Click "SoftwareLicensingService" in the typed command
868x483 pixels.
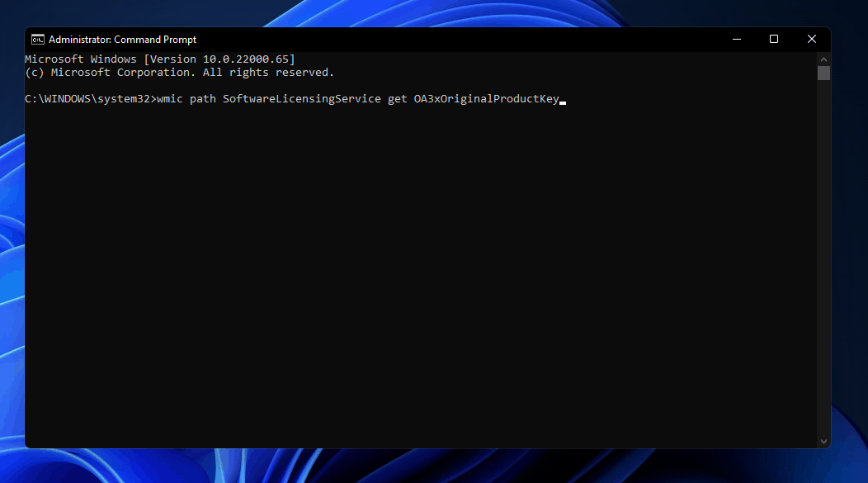(x=301, y=99)
